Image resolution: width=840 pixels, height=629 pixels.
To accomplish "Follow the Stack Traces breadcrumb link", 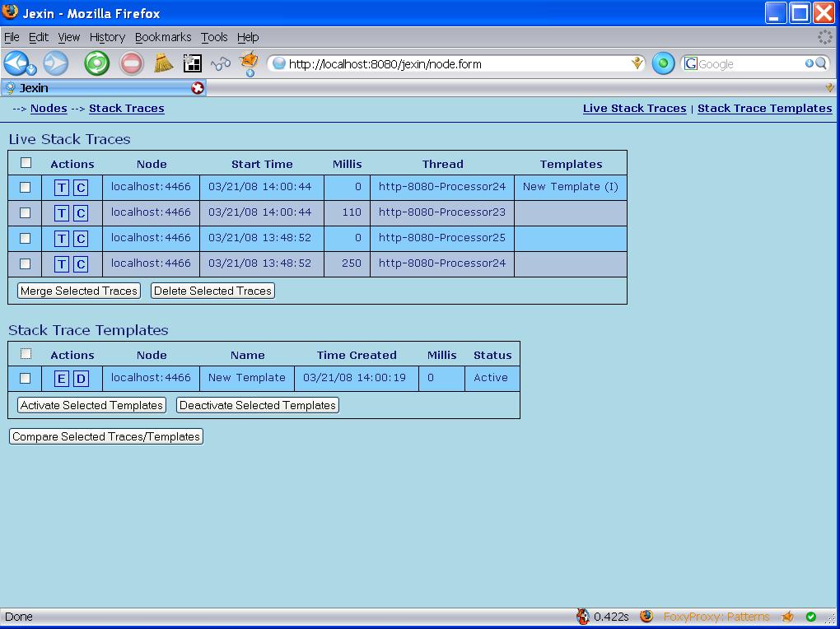I will pos(127,108).
